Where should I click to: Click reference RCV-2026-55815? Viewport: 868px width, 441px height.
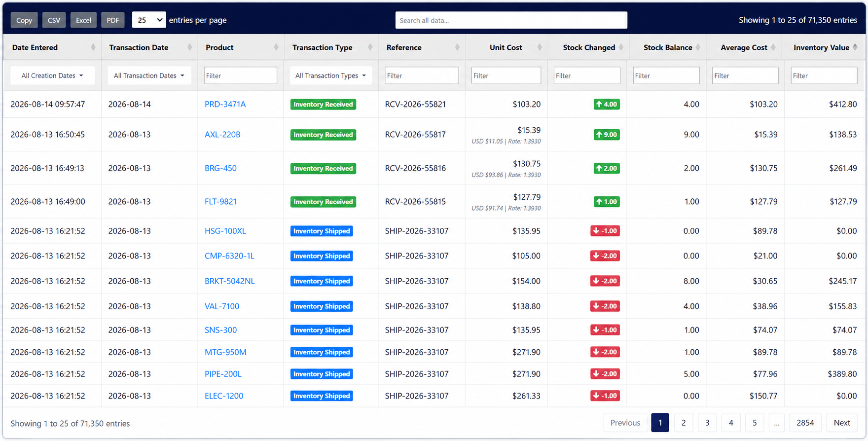pos(415,202)
